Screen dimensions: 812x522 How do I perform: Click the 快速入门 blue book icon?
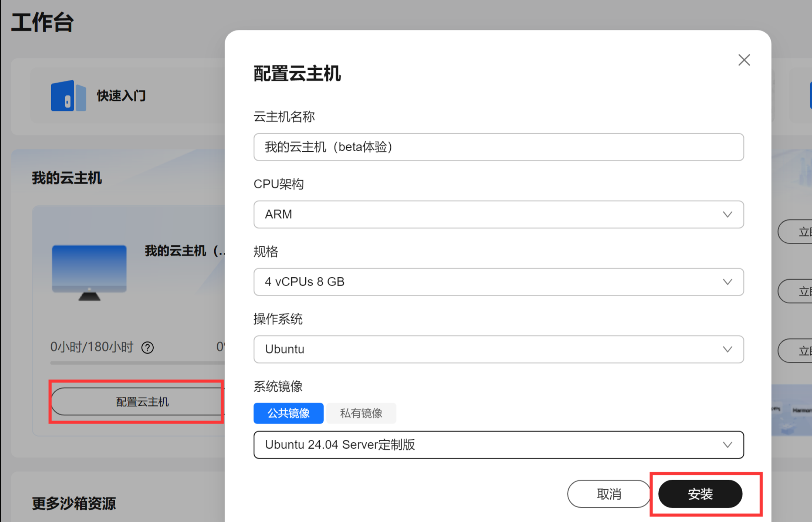point(68,96)
